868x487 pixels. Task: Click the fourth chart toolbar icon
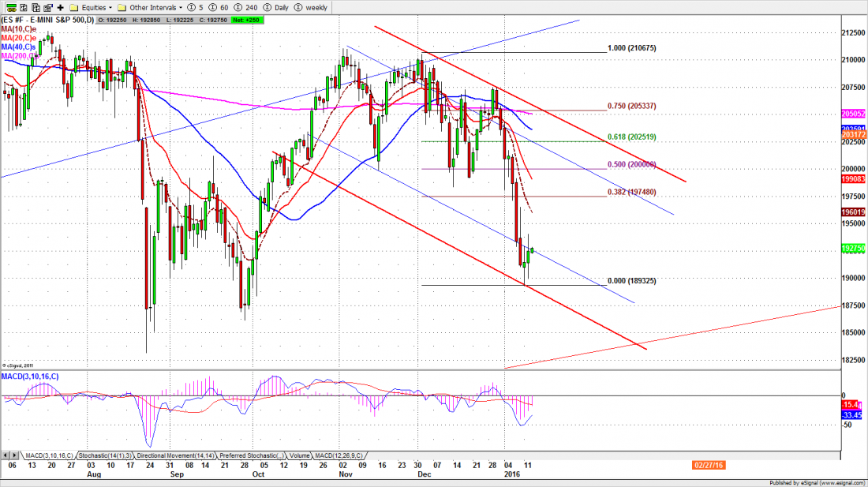(x=48, y=7)
